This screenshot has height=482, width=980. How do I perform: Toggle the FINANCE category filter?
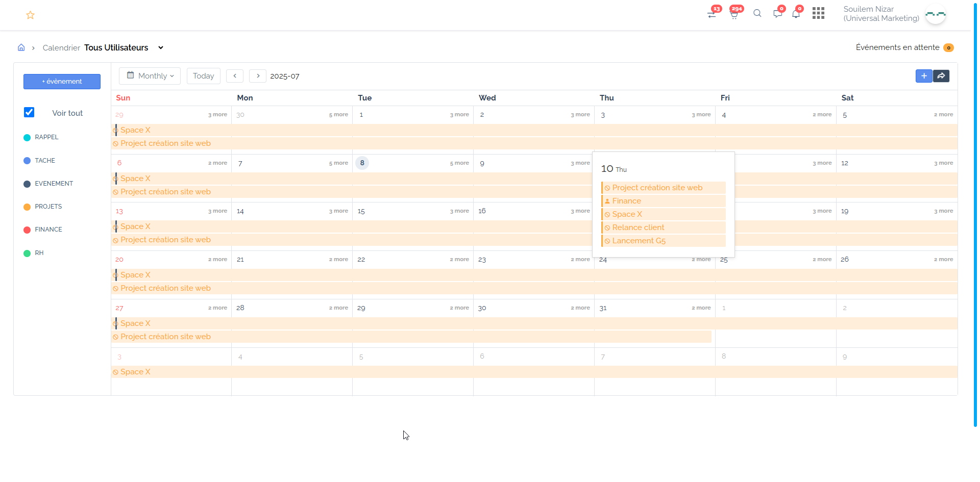coord(48,230)
